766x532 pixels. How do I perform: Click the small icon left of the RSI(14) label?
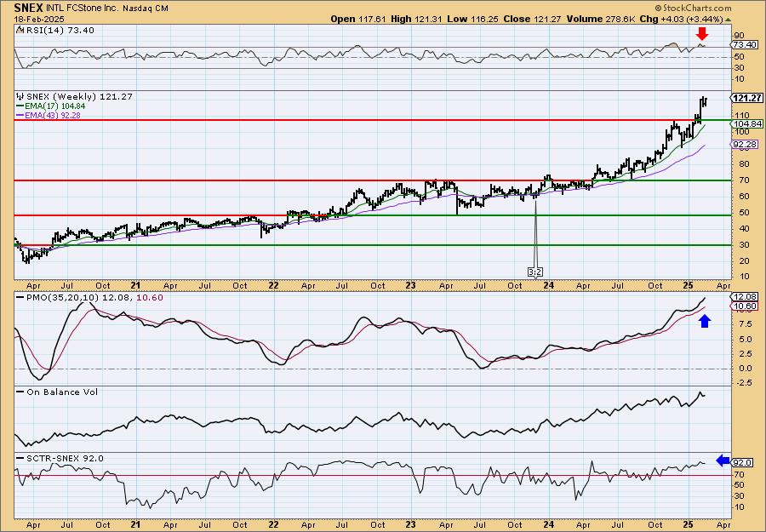(20, 31)
